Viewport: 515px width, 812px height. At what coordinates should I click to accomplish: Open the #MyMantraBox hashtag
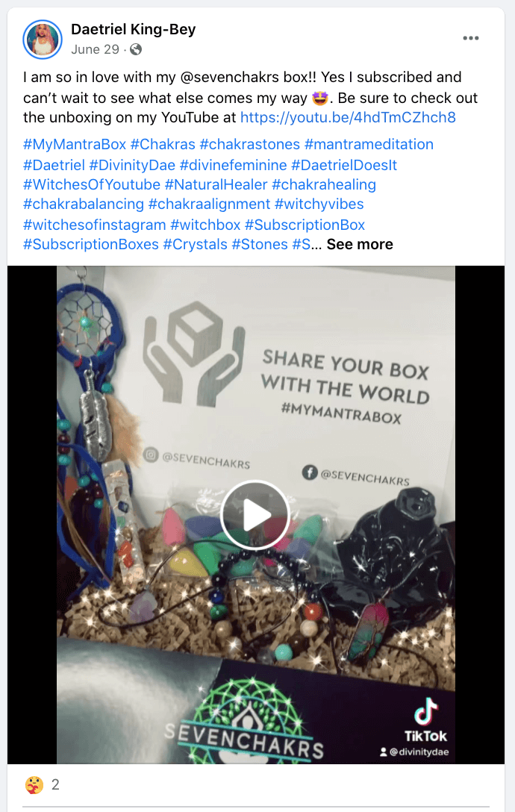pyautogui.click(x=75, y=144)
